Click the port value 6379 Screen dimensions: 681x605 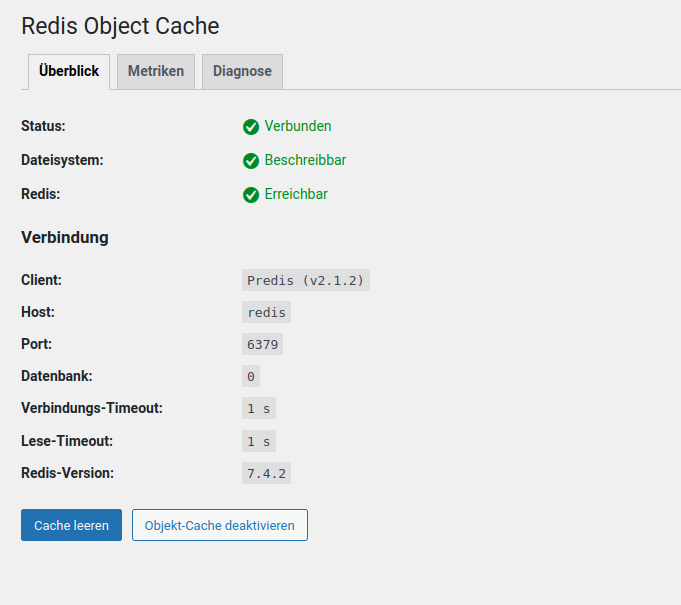click(x=263, y=344)
